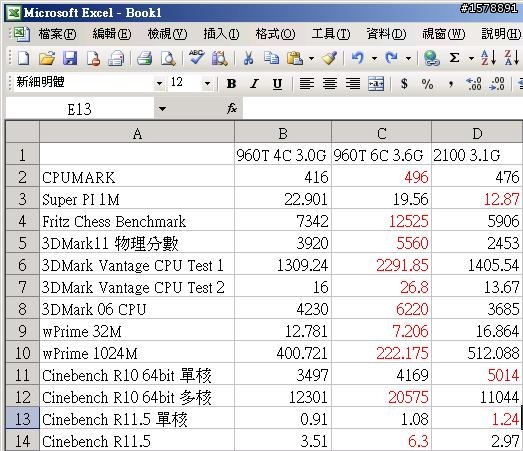Open the 檢視(V) menu
The image size is (523, 451).
click(x=167, y=34)
